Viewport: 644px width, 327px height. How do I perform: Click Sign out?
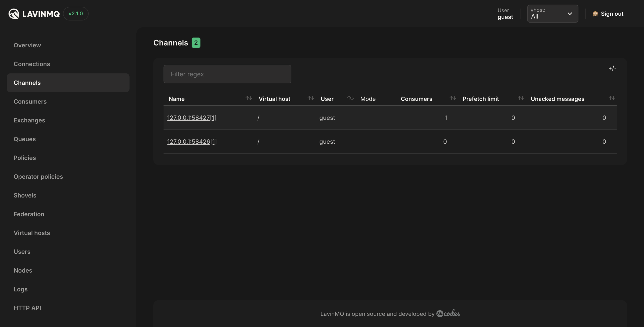pyautogui.click(x=612, y=14)
